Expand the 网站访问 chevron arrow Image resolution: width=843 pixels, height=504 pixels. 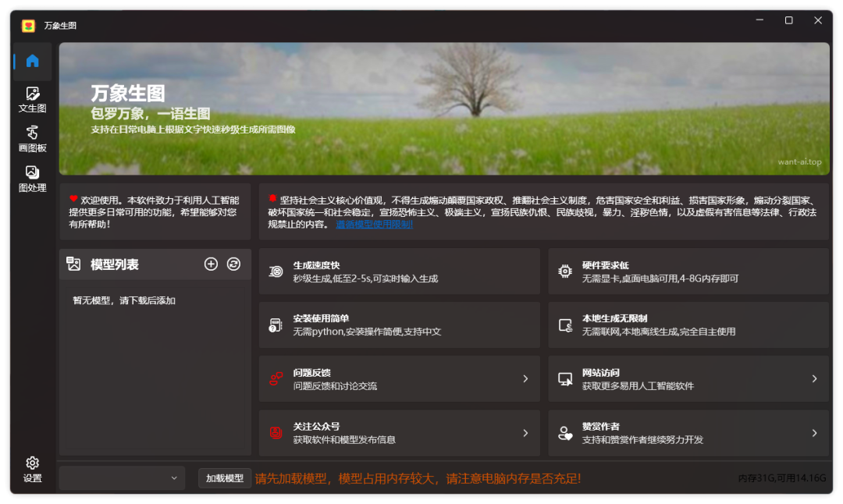(814, 379)
